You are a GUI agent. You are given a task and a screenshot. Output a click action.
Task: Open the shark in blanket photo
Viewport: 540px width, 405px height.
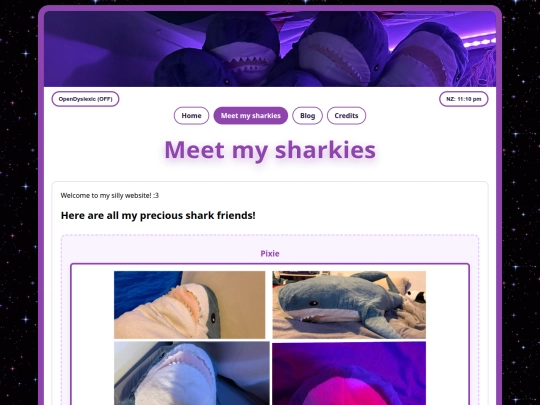coord(190,305)
